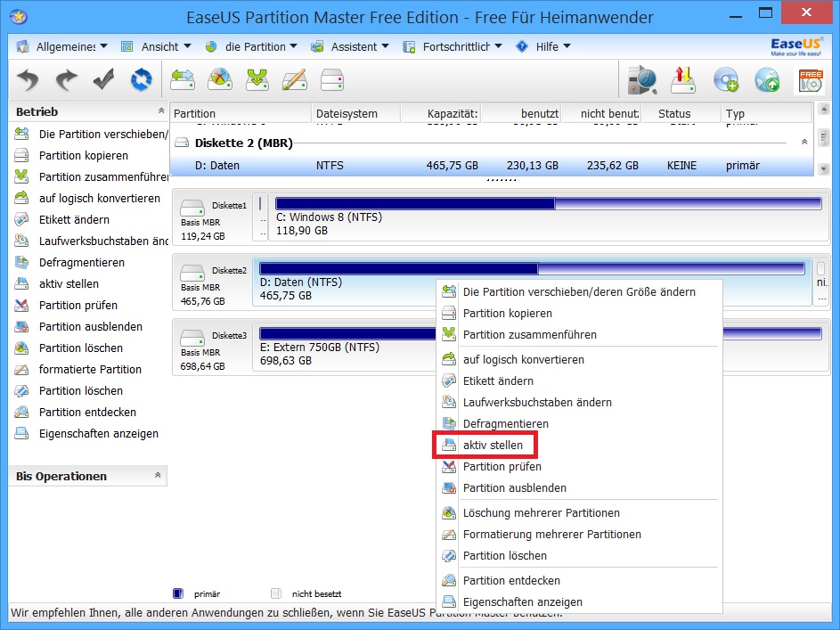Image resolution: width=840 pixels, height=630 pixels.
Task: Open the Allgemeines menu dropdown
Action: pyautogui.click(x=61, y=47)
